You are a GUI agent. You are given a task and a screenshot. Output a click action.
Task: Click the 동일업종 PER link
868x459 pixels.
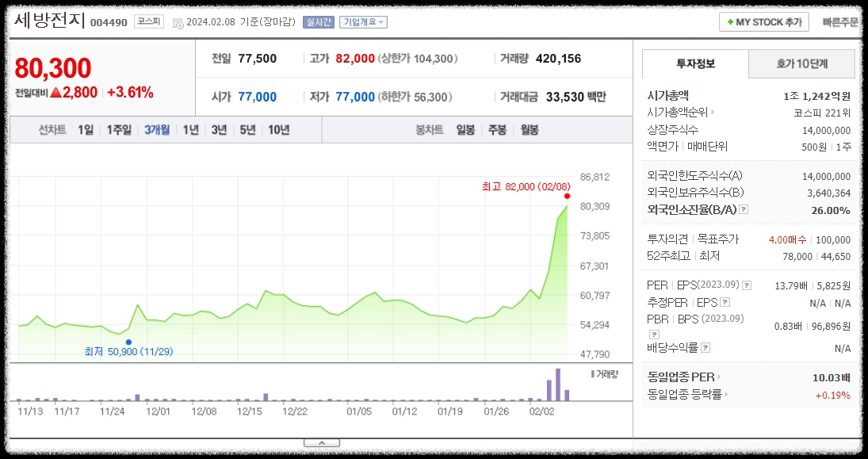[681, 377]
